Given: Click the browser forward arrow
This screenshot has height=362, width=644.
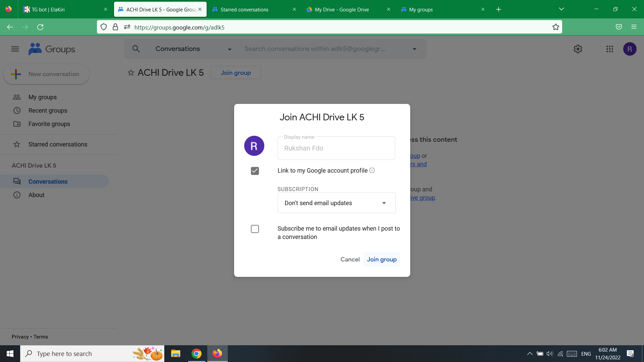Looking at the screenshot, I should click(x=25, y=27).
